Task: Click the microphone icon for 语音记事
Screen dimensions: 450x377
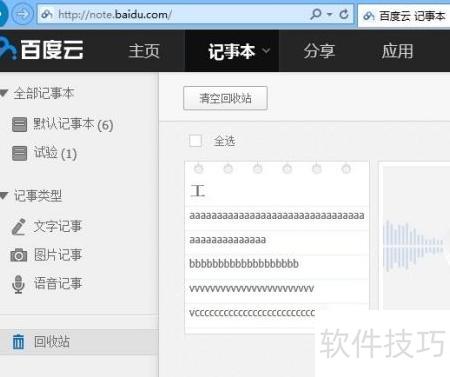Action: click(18, 284)
